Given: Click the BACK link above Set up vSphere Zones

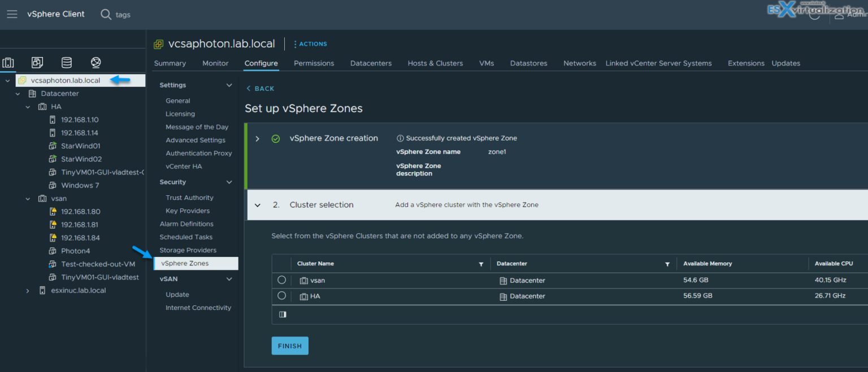Looking at the screenshot, I should click(x=260, y=88).
